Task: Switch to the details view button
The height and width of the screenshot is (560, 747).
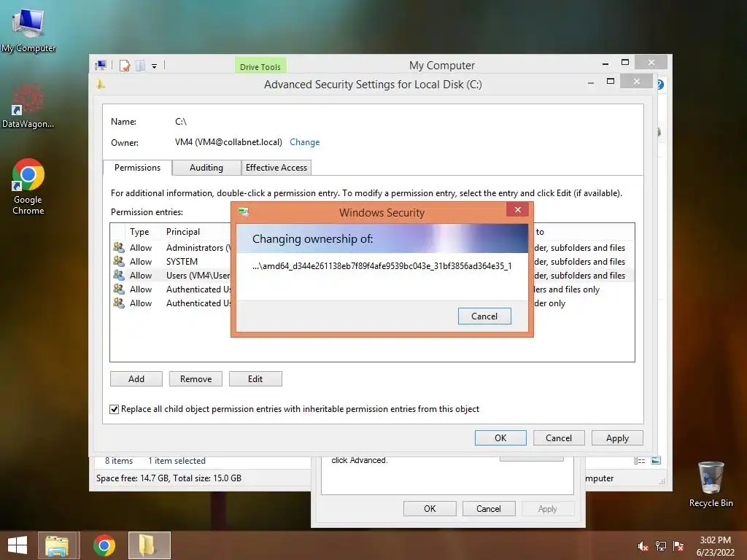Action: [639, 461]
